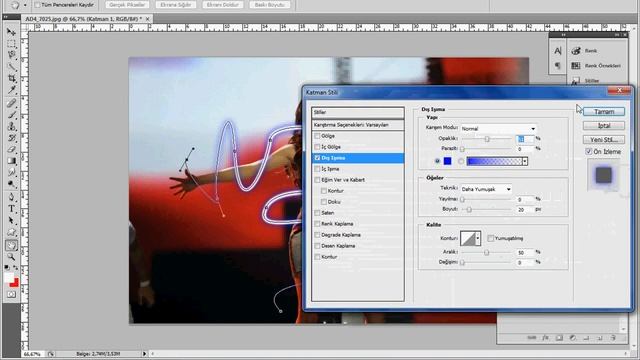Viewport: 640px width, 360px height.
Task: Enable the Eğim Ver ve Kabart checkbox
Action: (317, 180)
